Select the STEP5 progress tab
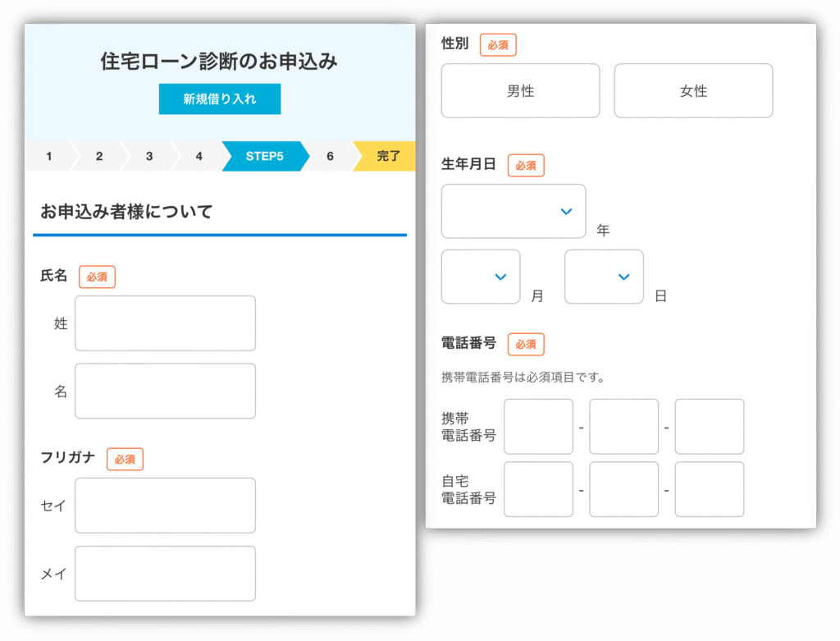The image size is (840, 641). 265,156
